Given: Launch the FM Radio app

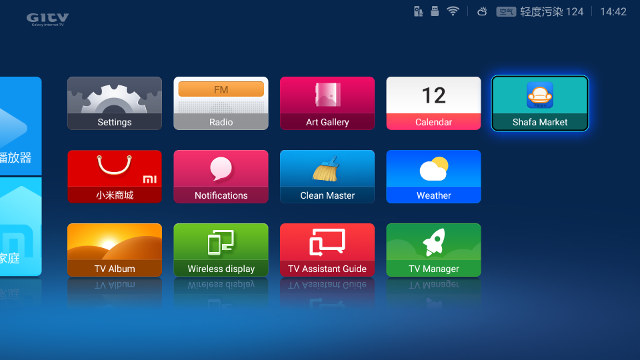Looking at the screenshot, I should [x=221, y=103].
